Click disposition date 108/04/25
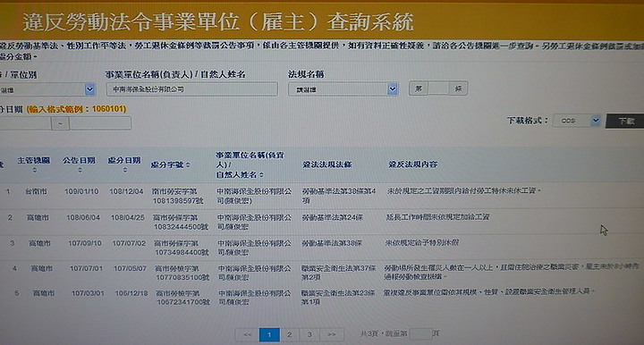 [x=127, y=217]
